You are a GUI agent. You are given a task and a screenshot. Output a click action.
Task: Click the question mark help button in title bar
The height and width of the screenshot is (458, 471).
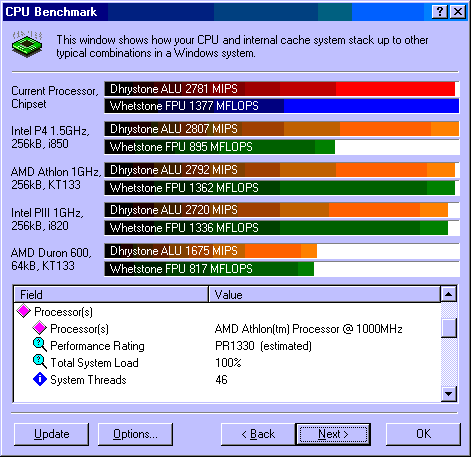[x=439, y=12]
